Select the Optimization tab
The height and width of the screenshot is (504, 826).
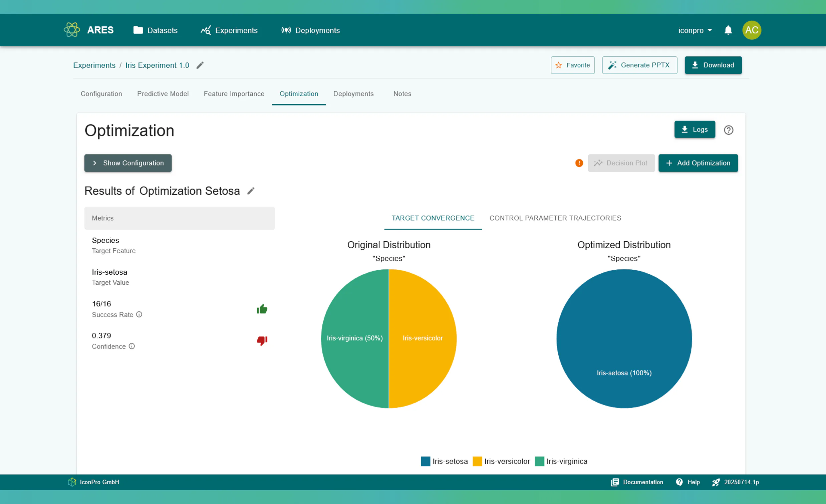(299, 94)
